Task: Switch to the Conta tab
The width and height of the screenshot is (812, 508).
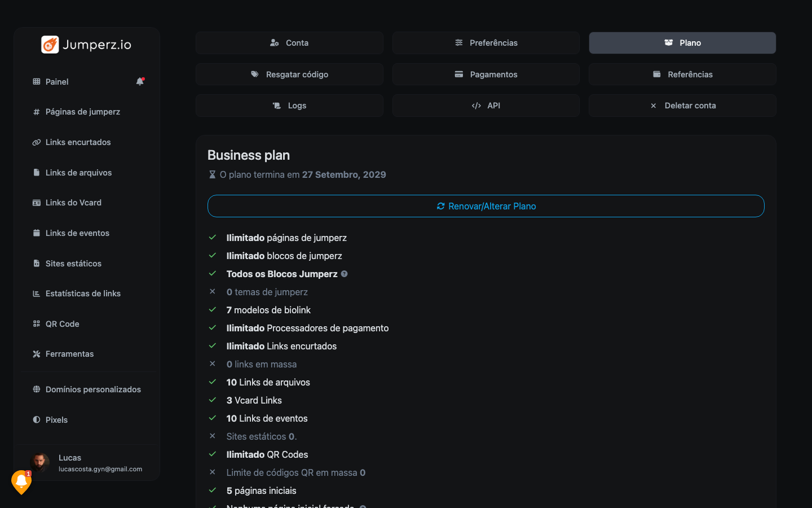Action: [289, 43]
